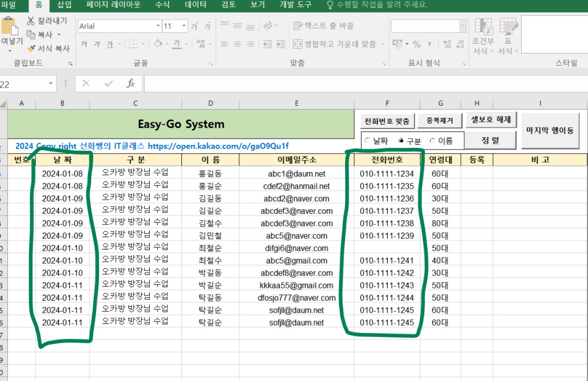
Task: Switch to the 수식 (Formulas) tab
Action: (163, 5)
